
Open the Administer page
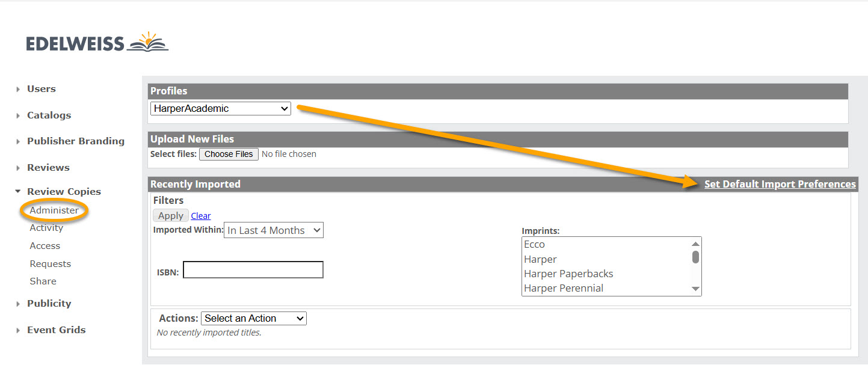pyautogui.click(x=54, y=210)
